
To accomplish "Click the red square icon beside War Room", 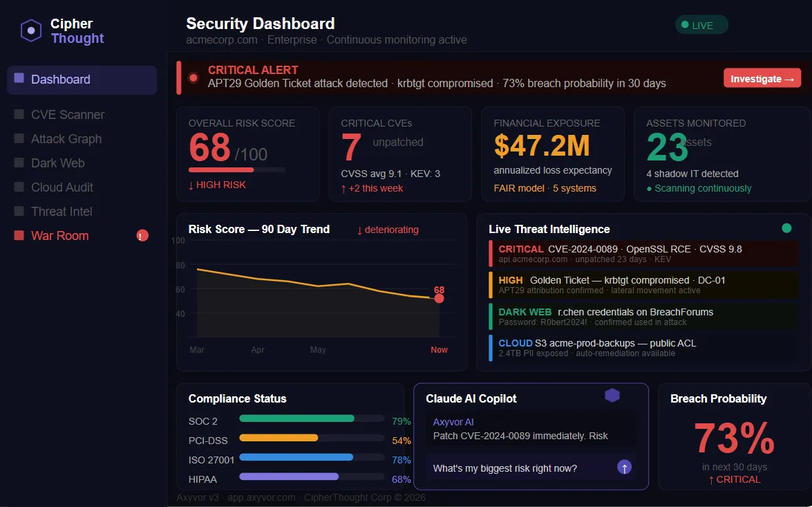I will pos(19,235).
